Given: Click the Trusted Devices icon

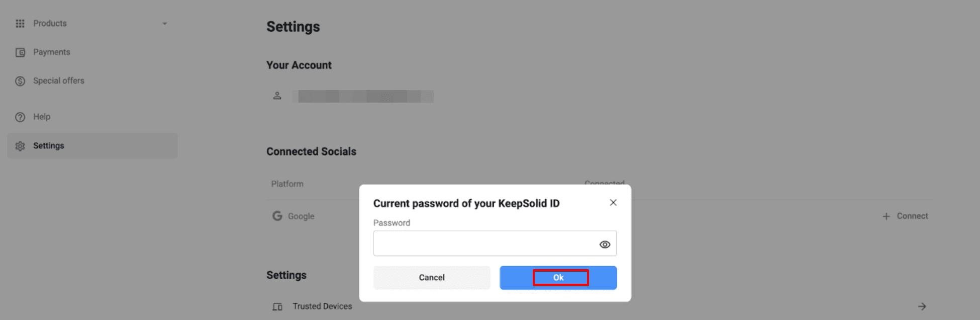Looking at the screenshot, I should pyautogui.click(x=277, y=306).
